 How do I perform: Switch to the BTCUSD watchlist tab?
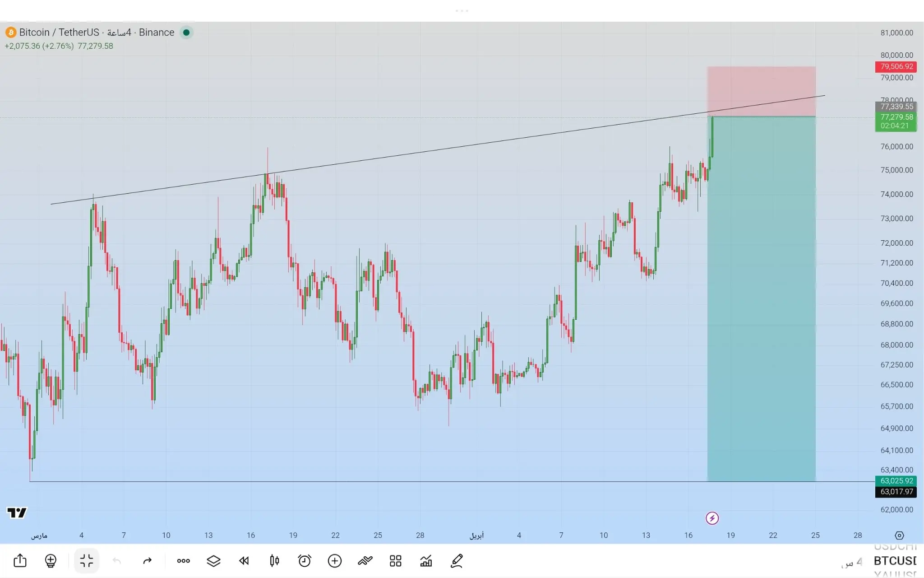point(895,561)
